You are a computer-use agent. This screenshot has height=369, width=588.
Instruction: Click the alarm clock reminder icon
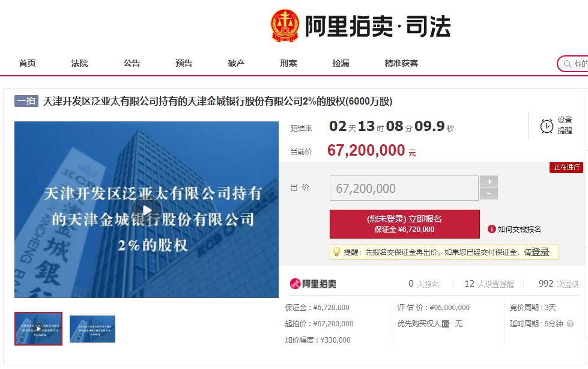pos(547,126)
